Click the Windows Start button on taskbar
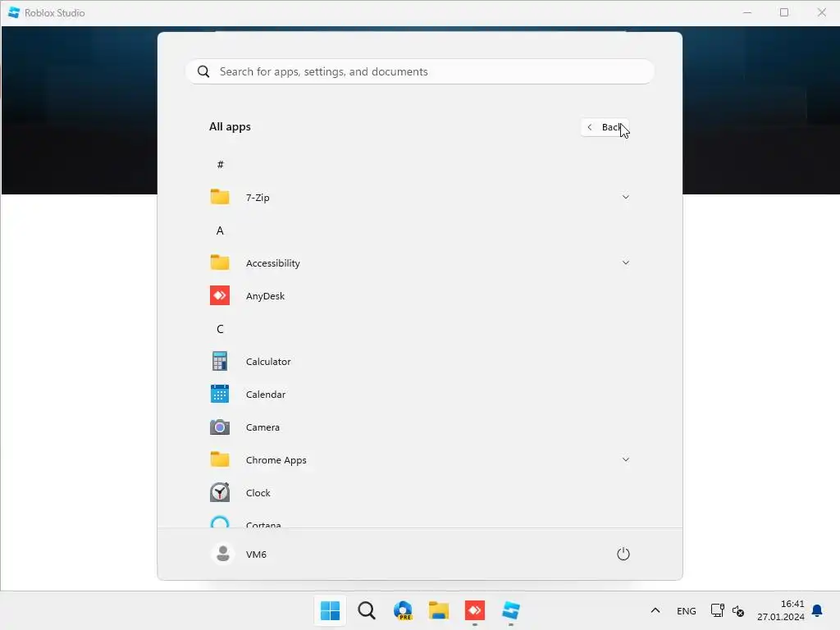The height and width of the screenshot is (630, 840). tap(330, 610)
